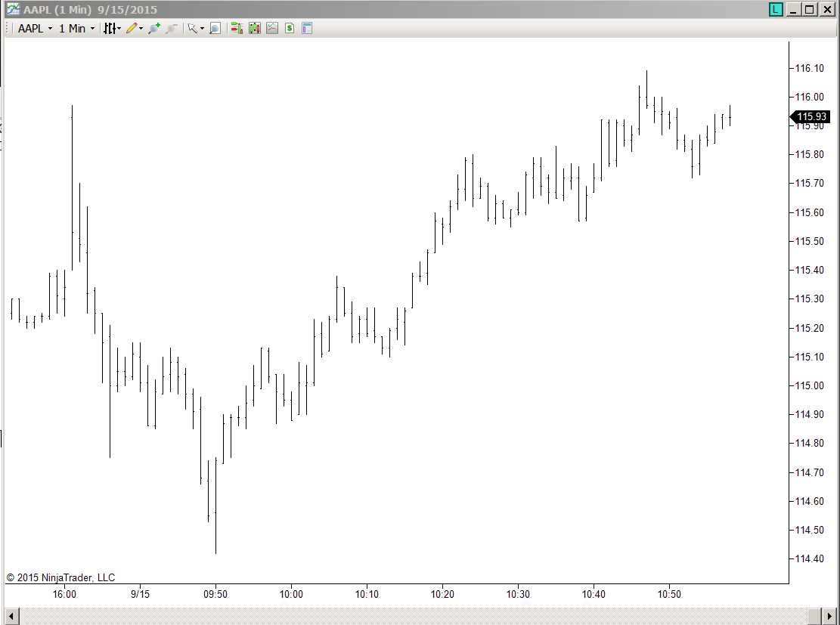The image size is (840, 625).
Task: Open the indicators line chart icon
Action: (272, 29)
